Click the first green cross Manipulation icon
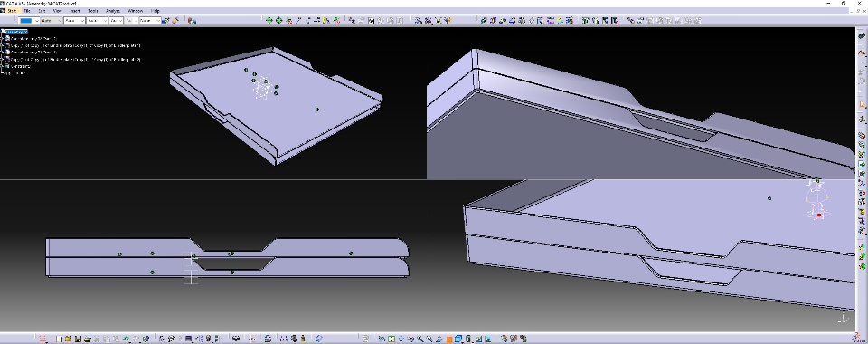Screen dimensions: 868x344 (x=269, y=21)
